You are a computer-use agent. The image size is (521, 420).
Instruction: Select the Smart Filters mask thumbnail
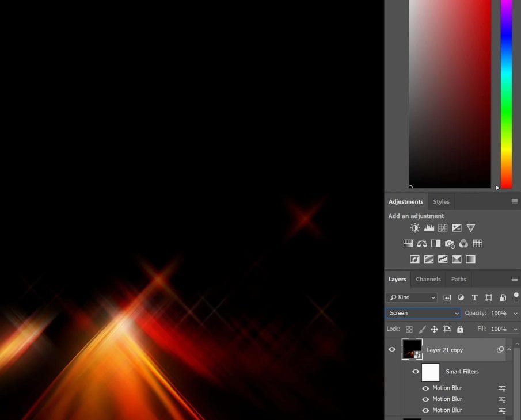tap(431, 372)
